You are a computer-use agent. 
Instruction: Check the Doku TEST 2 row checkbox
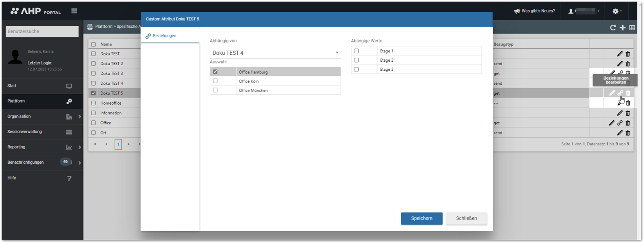93,63
